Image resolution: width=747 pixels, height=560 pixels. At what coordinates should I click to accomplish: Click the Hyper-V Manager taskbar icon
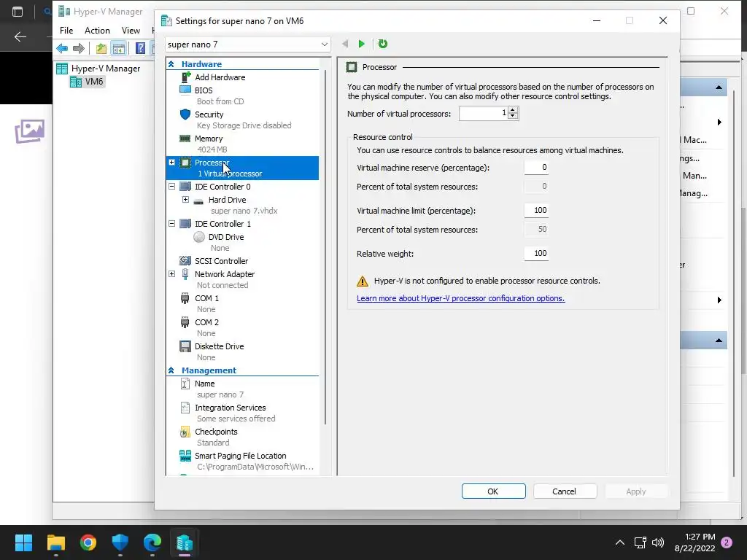[x=185, y=542]
